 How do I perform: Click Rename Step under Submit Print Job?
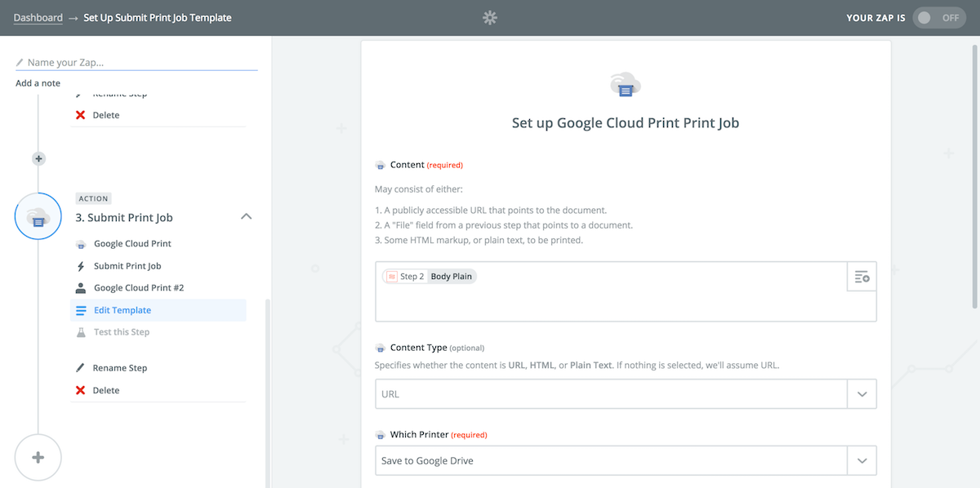[120, 368]
